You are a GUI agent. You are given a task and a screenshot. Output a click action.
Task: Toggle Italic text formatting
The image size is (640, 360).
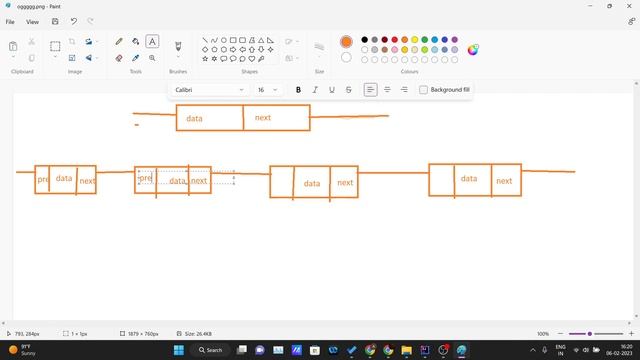(x=315, y=90)
